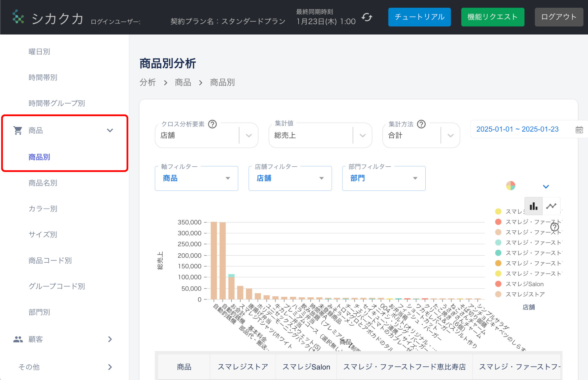Open the 集計方法 合計 dropdown
The width and height of the screenshot is (588, 380).
421,135
